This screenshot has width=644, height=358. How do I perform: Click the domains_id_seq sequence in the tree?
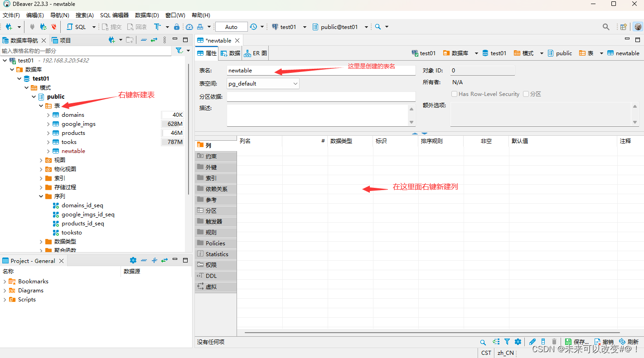[x=82, y=205]
